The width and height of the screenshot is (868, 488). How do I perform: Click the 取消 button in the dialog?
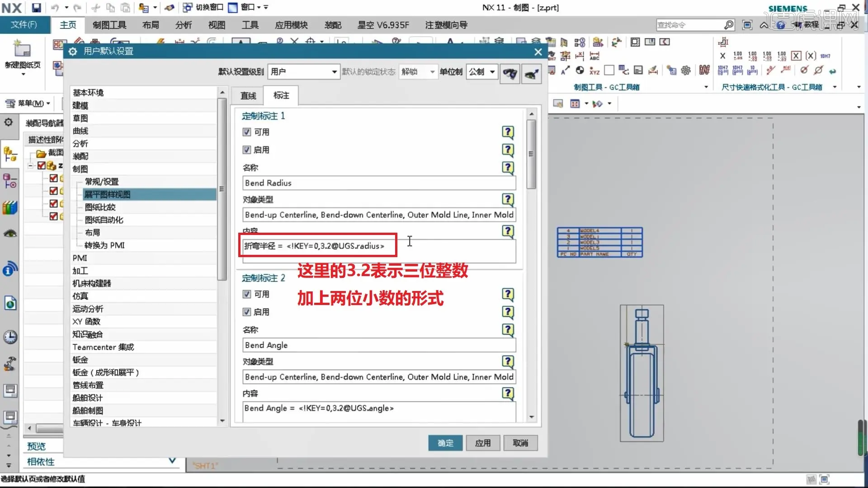click(520, 443)
